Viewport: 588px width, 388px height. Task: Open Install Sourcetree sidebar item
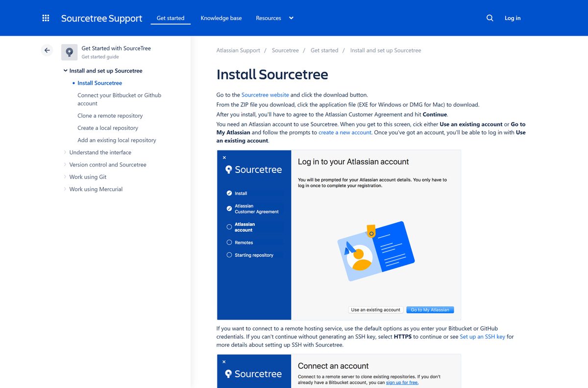click(100, 83)
